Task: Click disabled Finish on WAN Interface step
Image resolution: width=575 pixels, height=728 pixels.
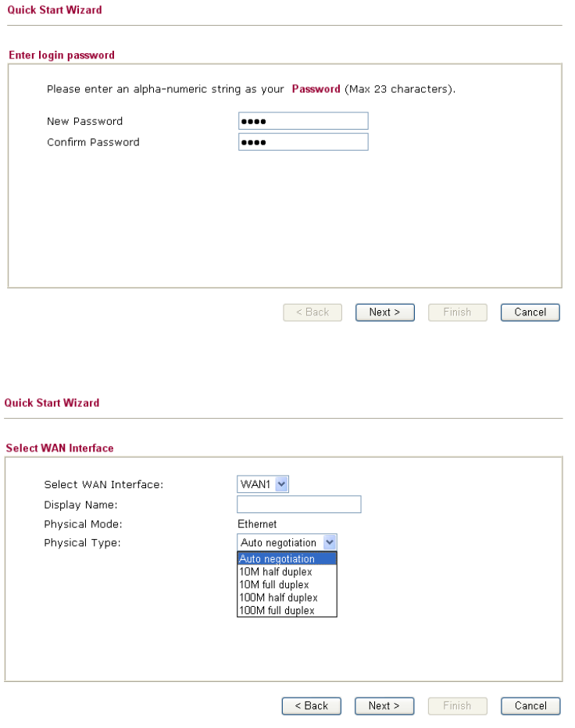Action: [457, 706]
